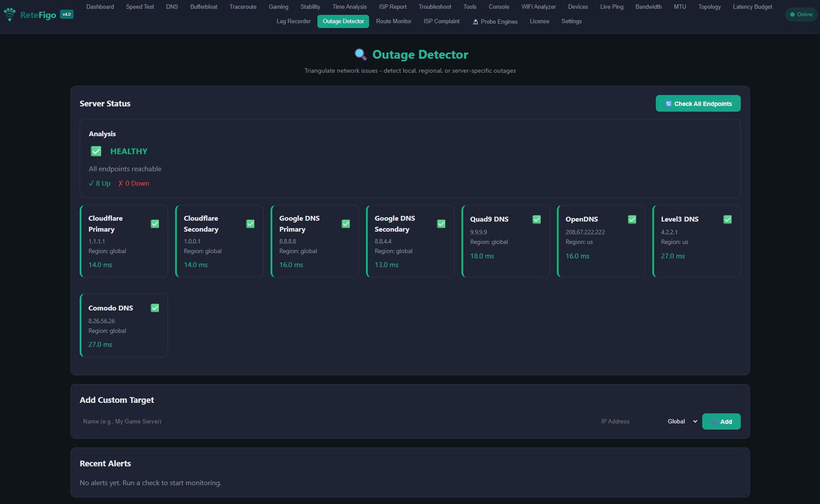Click the microscope icon on Probe Engines
This screenshot has height=504, width=820.
point(475,21)
